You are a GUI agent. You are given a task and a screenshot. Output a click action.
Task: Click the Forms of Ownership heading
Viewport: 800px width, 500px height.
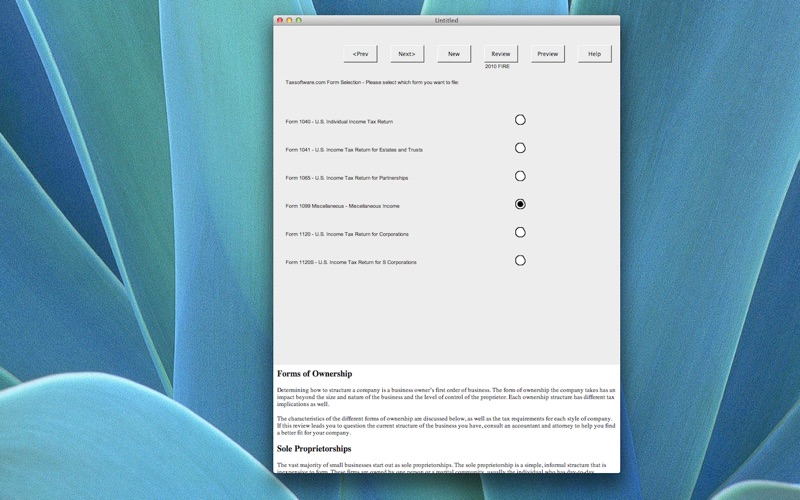(x=314, y=374)
